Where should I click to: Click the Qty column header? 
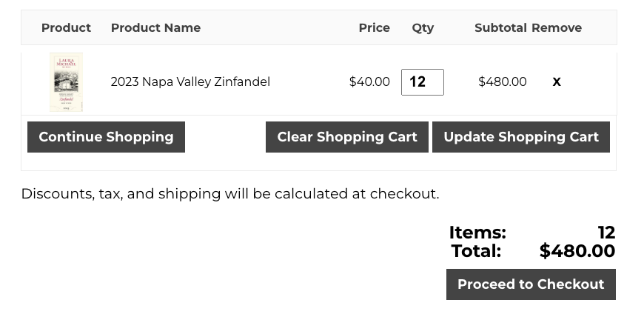423,28
